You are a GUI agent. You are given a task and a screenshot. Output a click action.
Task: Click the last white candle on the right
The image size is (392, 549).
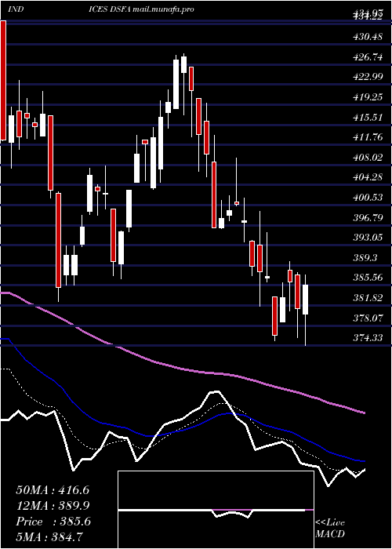click(305, 300)
